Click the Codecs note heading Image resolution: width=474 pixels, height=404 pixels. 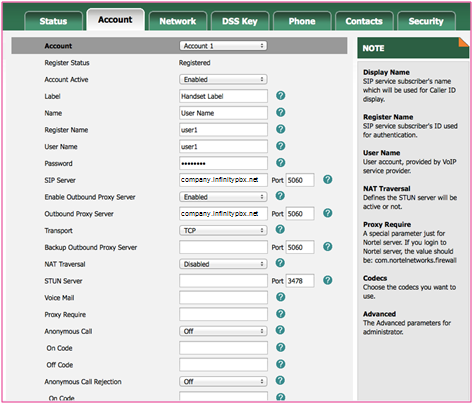click(x=375, y=278)
